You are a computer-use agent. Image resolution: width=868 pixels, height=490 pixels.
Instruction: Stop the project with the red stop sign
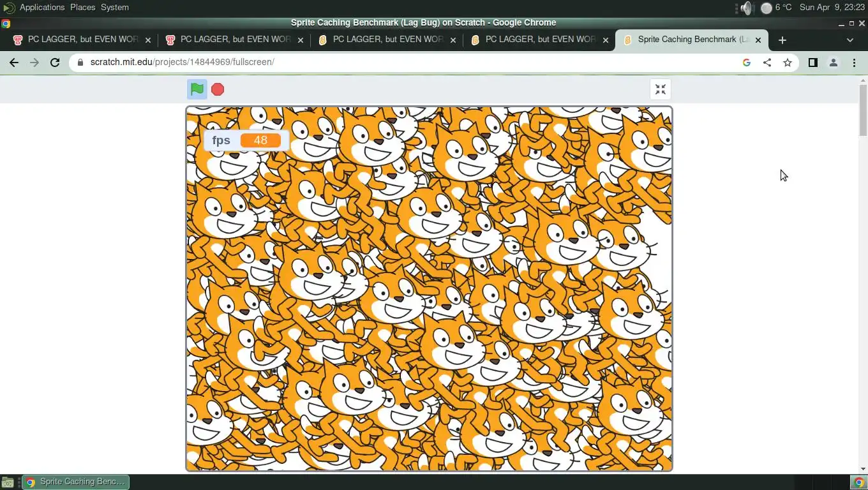click(x=218, y=89)
